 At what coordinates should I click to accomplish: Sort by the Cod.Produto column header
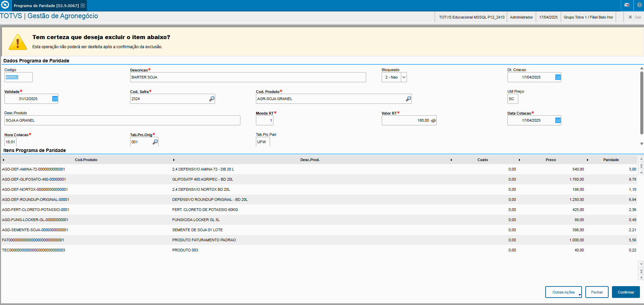coord(86,160)
